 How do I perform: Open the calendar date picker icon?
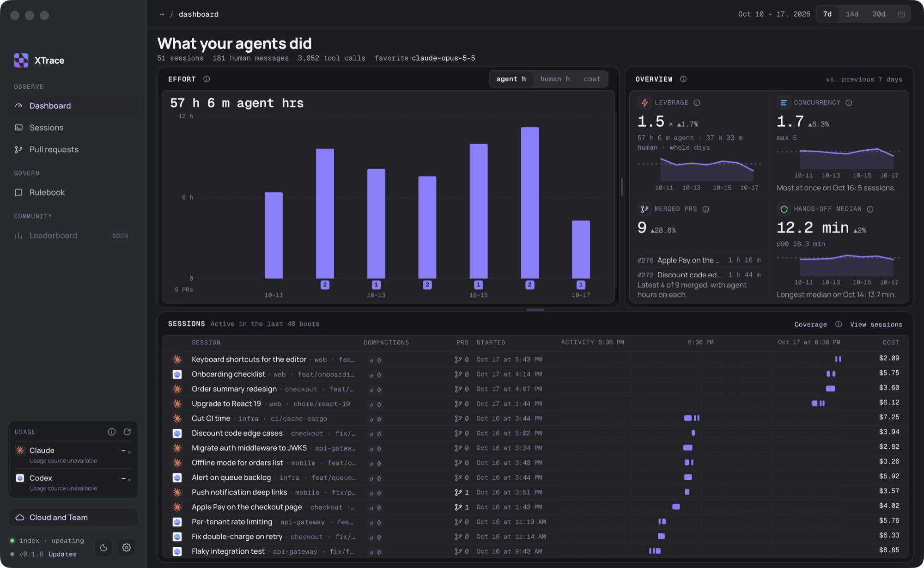pos(901,14)
